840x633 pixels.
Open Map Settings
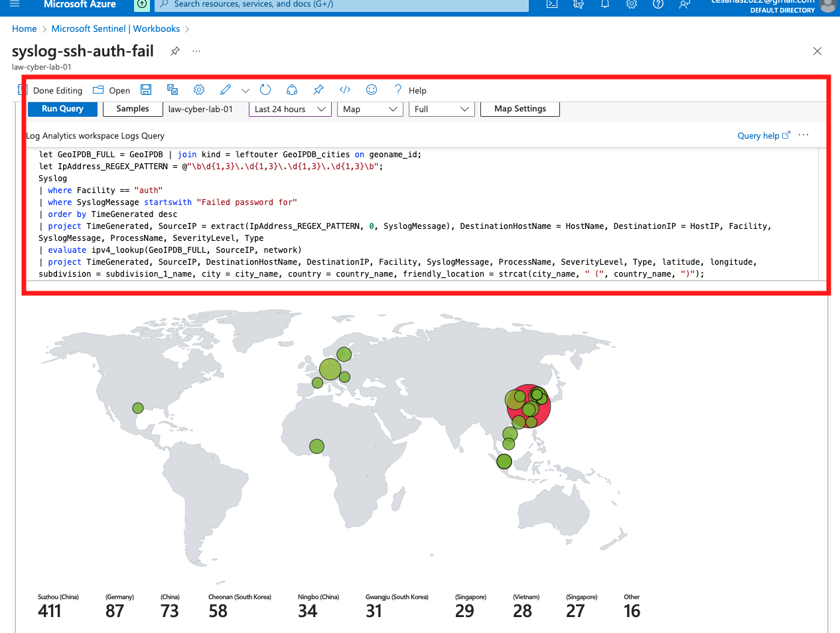pos(520,109)
